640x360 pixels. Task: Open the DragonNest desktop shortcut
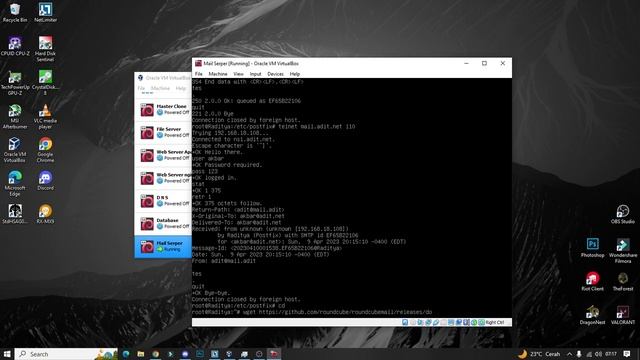coord(592,315)
